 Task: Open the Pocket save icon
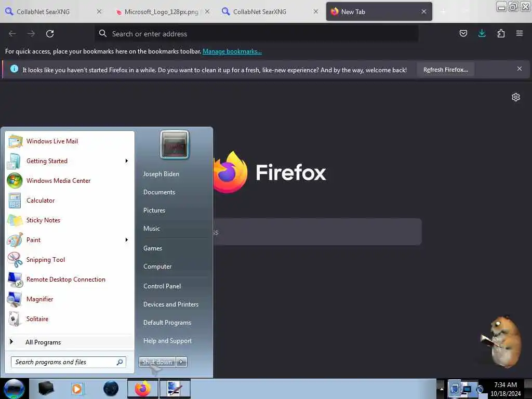pyautogui.click(x=463, y=33)
